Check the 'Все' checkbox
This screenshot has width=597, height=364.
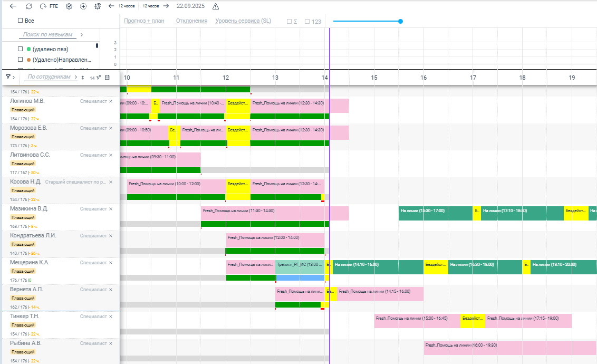20,21
